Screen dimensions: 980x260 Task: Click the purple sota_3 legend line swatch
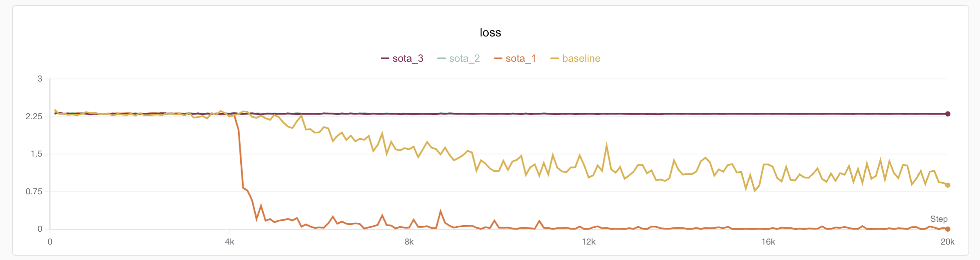385,58
